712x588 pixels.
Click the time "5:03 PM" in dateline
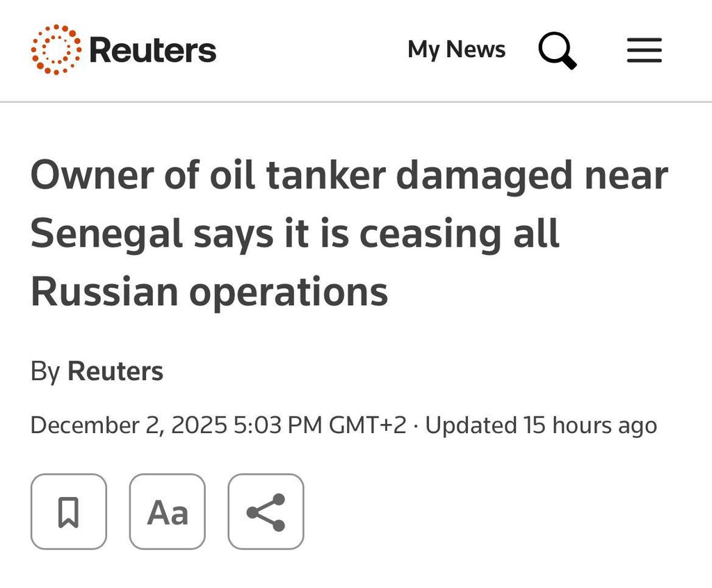[x=277, y=425]
